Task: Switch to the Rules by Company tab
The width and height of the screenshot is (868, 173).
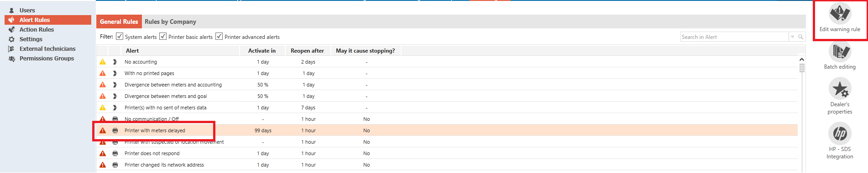Action: point(170,22)
